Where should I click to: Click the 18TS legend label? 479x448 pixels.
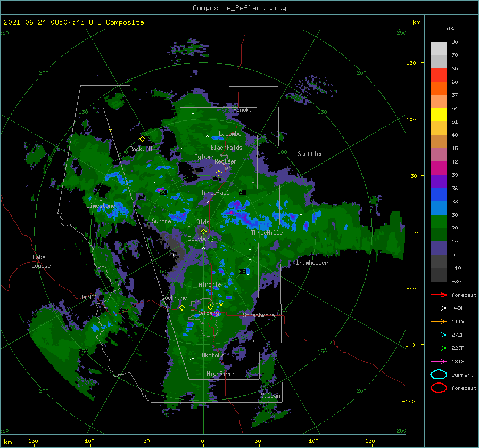point(458,362)
